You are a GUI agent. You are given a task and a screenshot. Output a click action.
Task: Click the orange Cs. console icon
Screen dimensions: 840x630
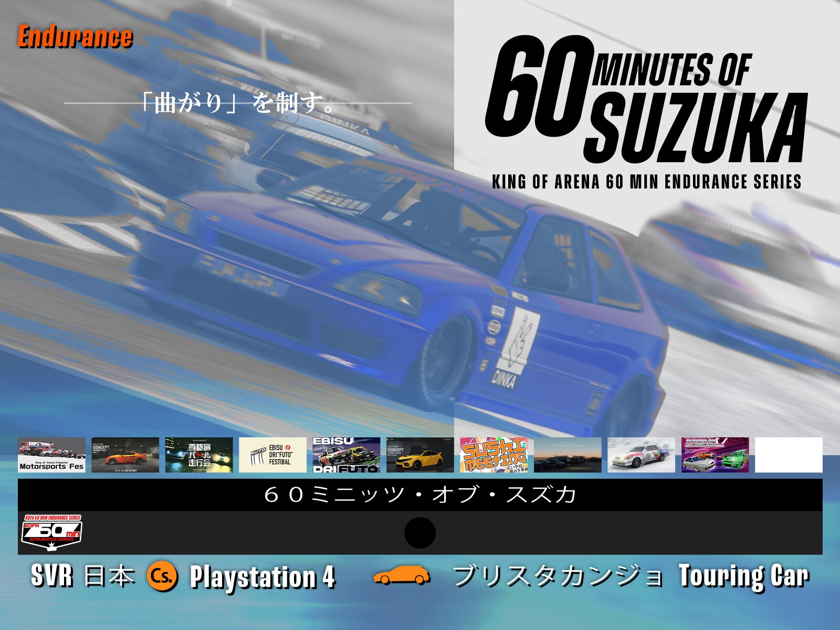tap(162, 576)
